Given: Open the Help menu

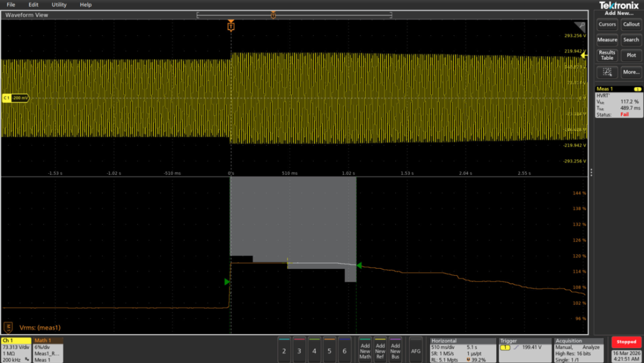Looking at the screenshot, I should pyautogui.click(x=85, y=5).
